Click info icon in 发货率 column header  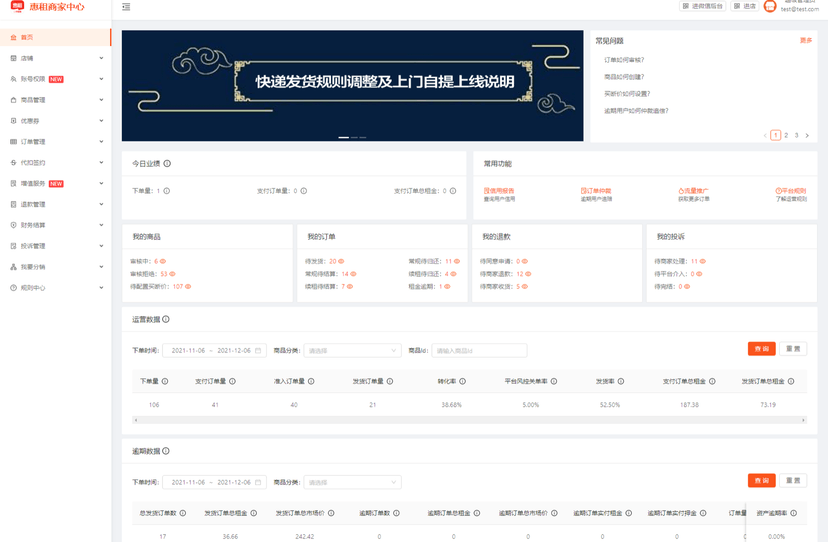point(621,381)
